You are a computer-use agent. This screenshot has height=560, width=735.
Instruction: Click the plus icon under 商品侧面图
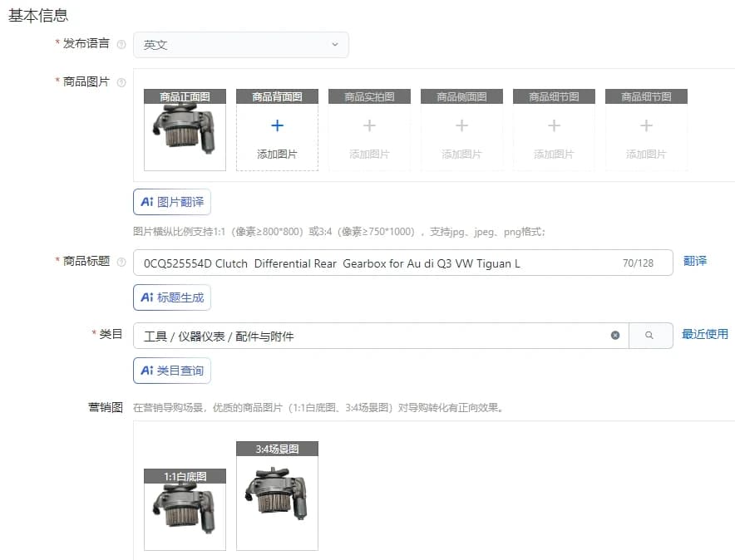click(x=461, y=125)
